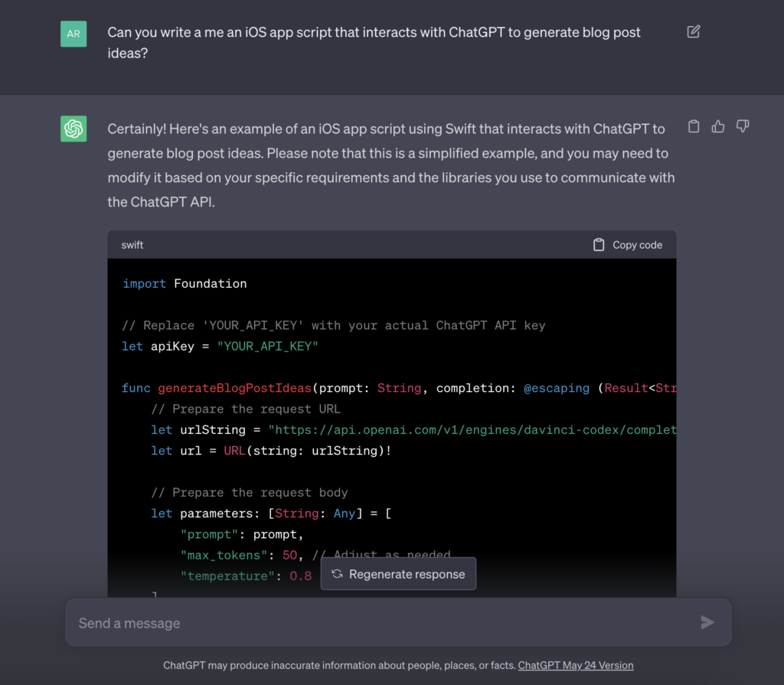This screenshot has width=784, height=685.
Task: Click the openai API URL string
Action: [472, 430]
